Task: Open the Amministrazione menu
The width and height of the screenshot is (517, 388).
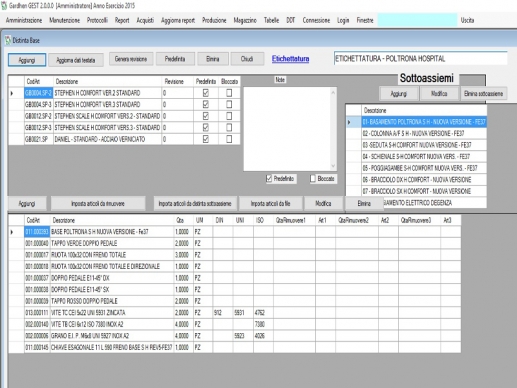Action: 24,20
